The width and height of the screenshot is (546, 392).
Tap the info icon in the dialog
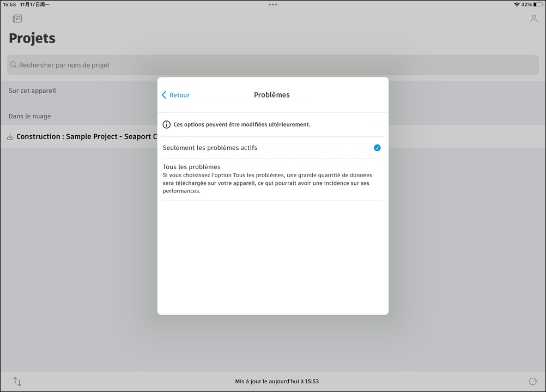tap(166, 124)
